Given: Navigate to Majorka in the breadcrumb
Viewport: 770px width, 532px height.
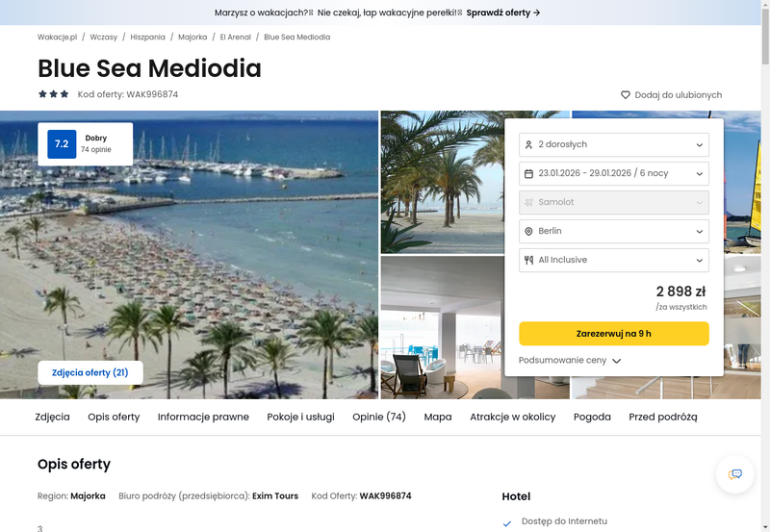Looking at the screenshot, I should pyautogui.click(x=192, y=38).
